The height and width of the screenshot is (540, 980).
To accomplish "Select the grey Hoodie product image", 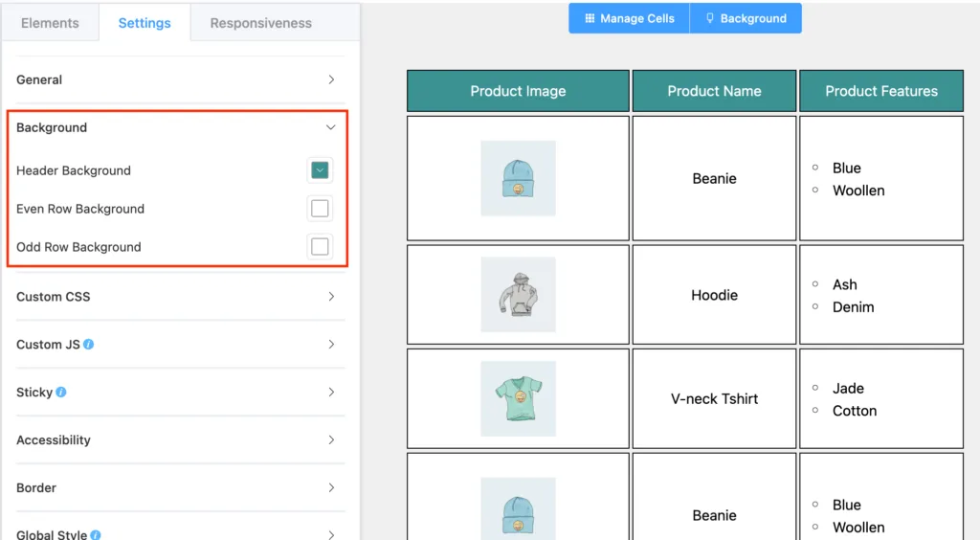I will point(518,294).
